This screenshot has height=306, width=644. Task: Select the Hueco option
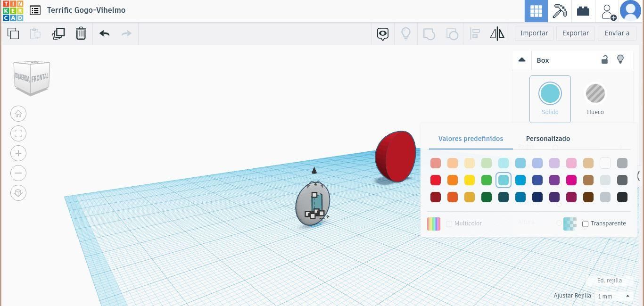(x=595, y=99)
